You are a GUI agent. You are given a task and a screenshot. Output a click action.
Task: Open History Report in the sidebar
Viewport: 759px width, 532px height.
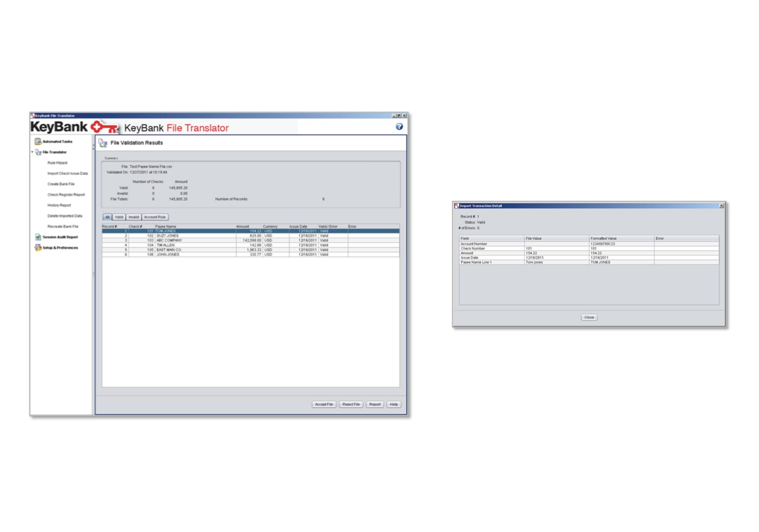click(59, 206)
